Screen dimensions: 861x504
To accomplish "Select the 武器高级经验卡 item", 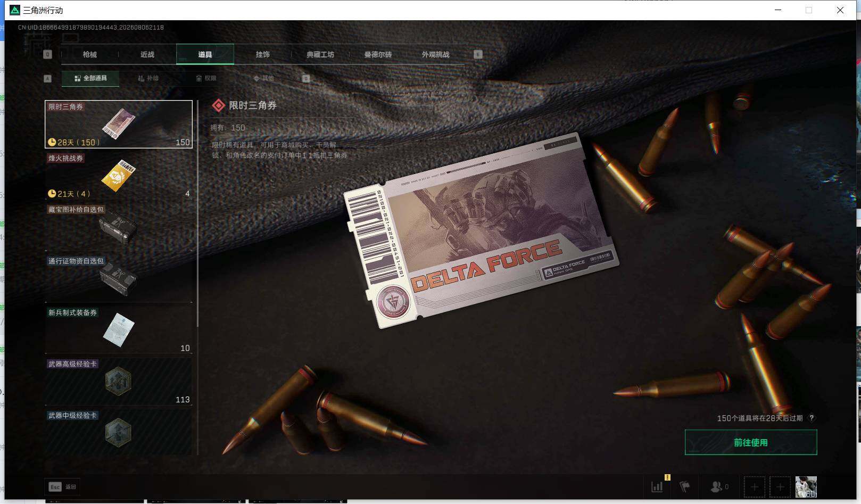I will click(119, 382).
